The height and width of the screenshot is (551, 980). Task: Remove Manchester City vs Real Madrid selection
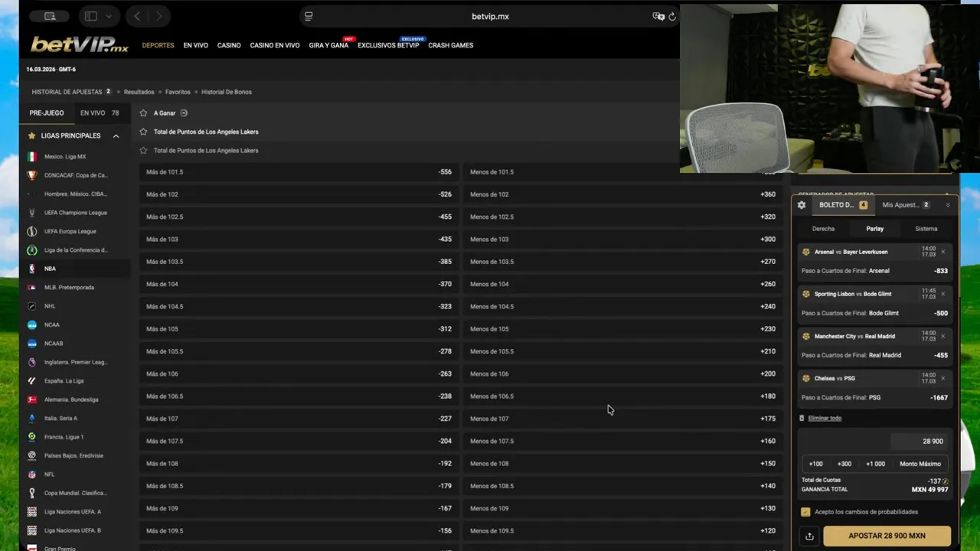[942, 336]
